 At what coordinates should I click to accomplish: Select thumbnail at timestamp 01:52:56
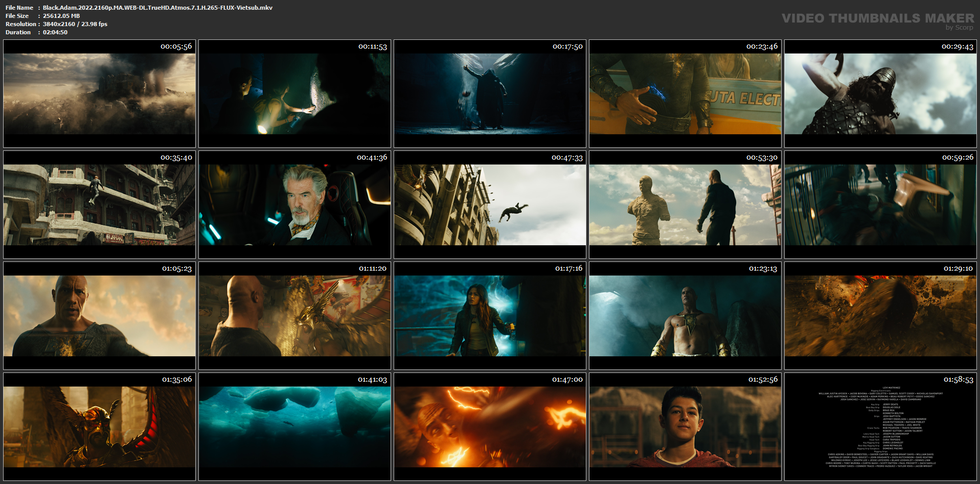(x=685, y=427)
